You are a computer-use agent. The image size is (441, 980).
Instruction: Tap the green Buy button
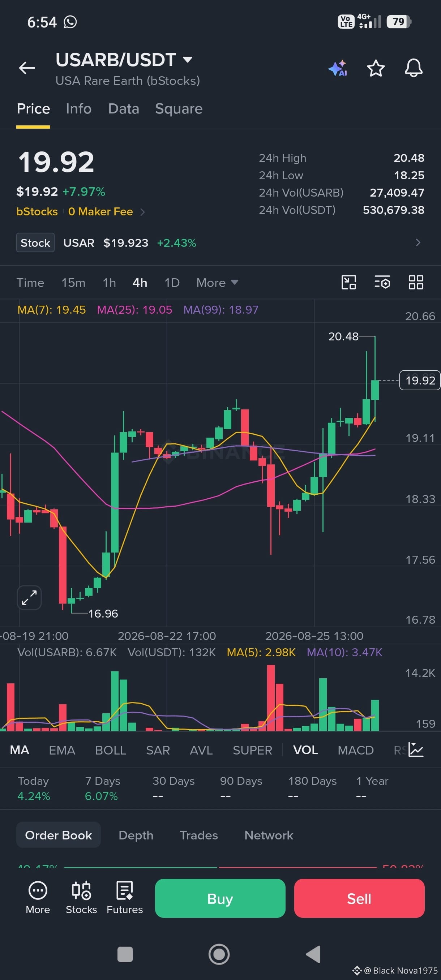click(220, 898)
